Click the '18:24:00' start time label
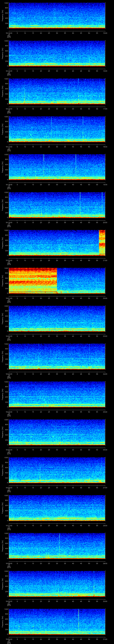114x644 pixels. pos(9,412)
